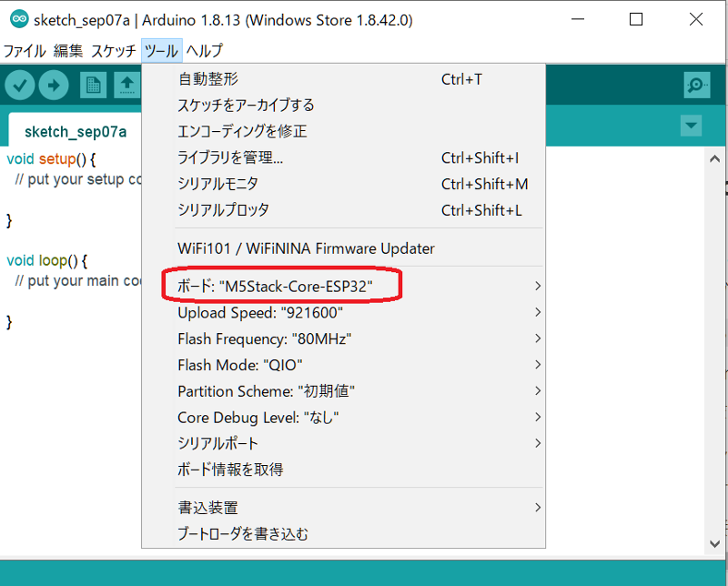Viewport: 728px width, 586px height.
Task: Open the ファイル menu
Action: [25, 51]
